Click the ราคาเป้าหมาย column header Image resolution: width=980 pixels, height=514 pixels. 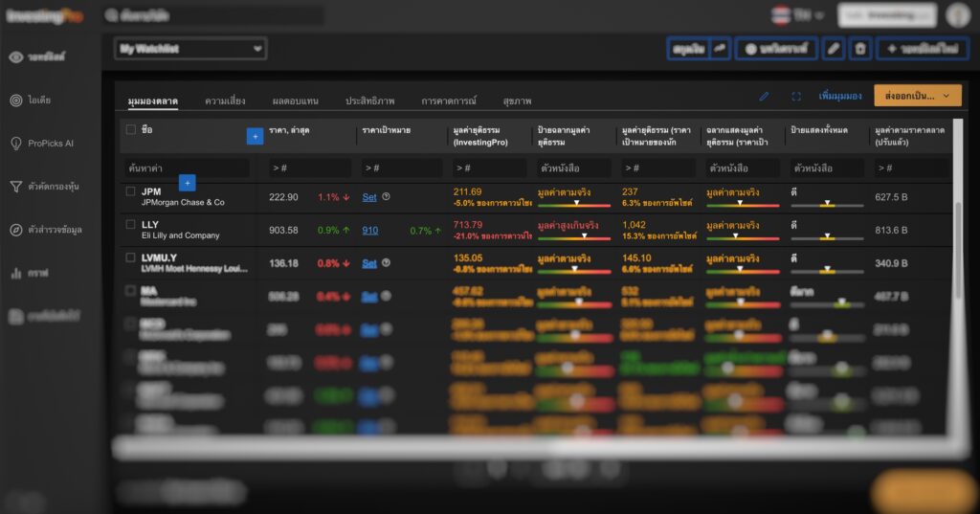(387, 130)
